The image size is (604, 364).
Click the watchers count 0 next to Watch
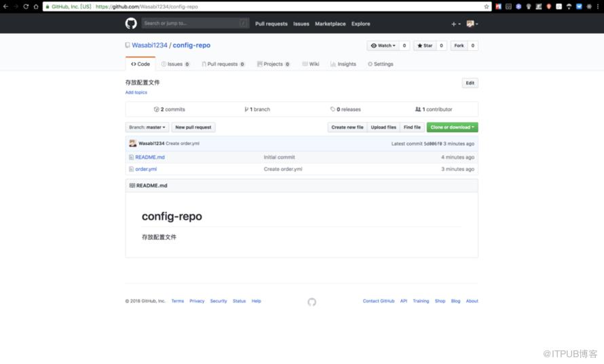[x=404, y=45]
